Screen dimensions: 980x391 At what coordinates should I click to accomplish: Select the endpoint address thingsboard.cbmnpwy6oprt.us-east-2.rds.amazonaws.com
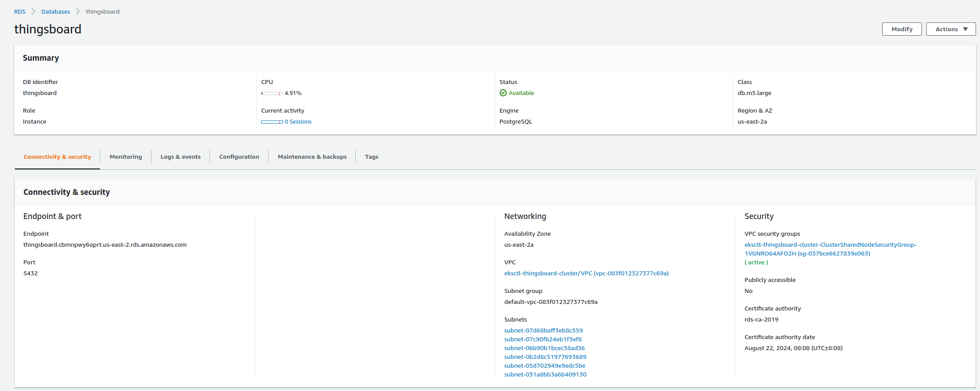click(x=105, y=245)
